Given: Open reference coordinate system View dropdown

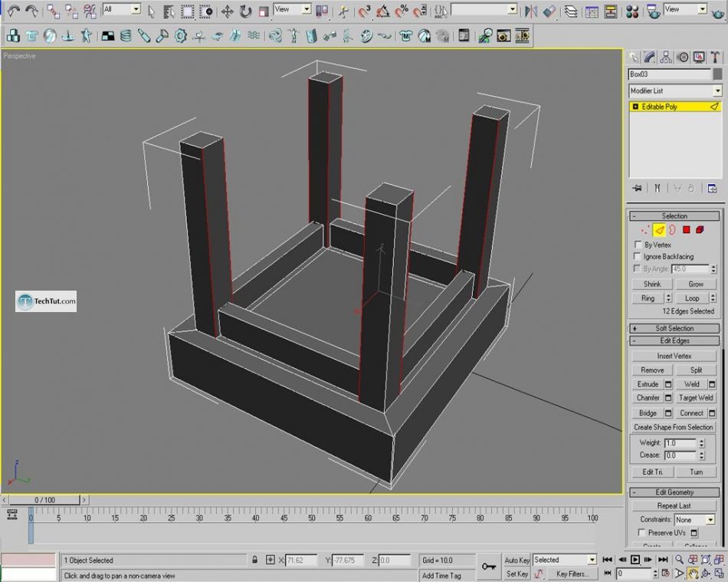Looking at the screenshot, I should [x=292, y=9].
